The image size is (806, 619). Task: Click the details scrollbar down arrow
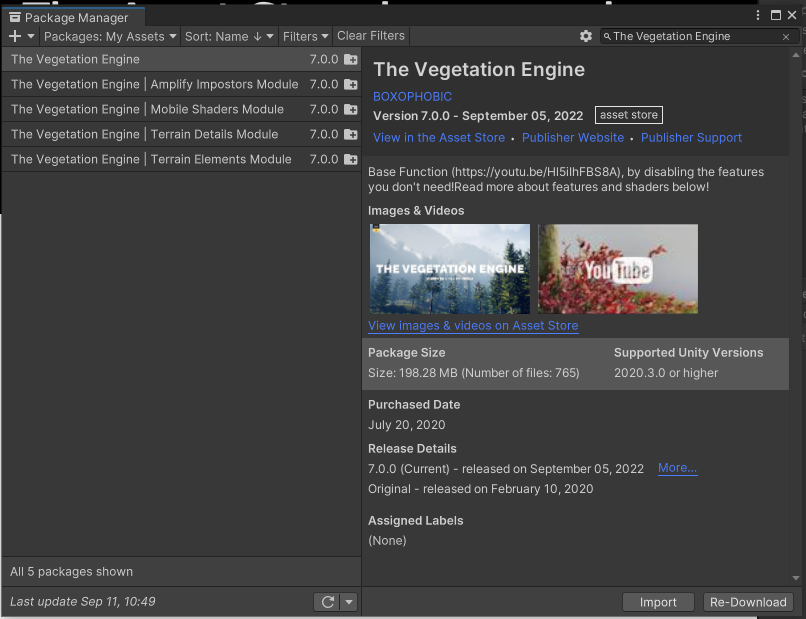(796, 578)
